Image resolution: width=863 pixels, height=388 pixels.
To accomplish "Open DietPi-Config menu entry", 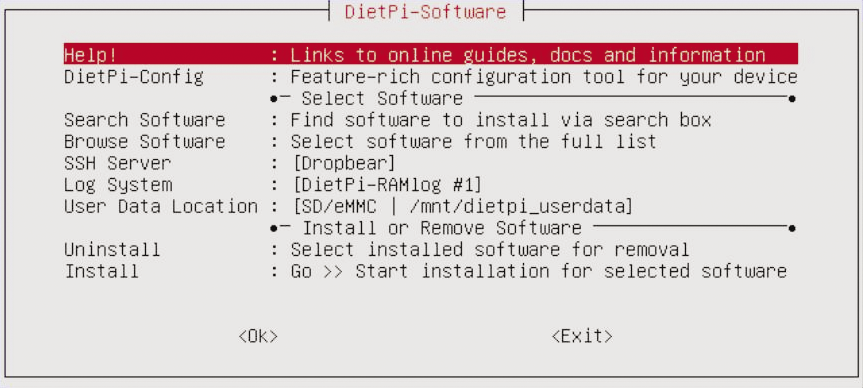I will (431, 76).
